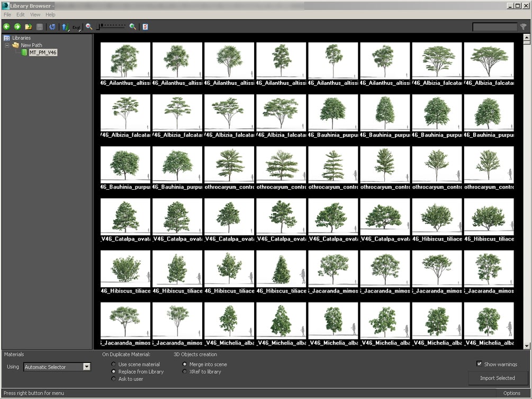Select Ask to user option
532x399 pixels.
(x=113, y=379)
